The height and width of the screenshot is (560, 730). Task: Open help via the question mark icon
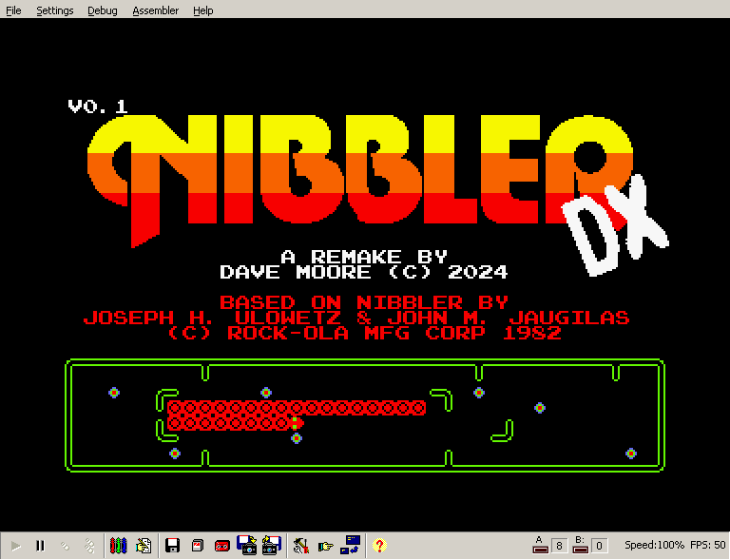pyautogui.click(x=379, y=546)
